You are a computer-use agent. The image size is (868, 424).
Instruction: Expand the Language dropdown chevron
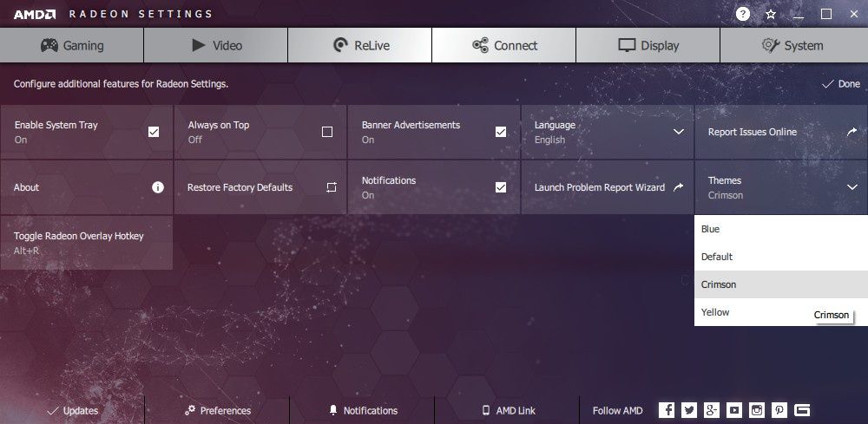679,132
